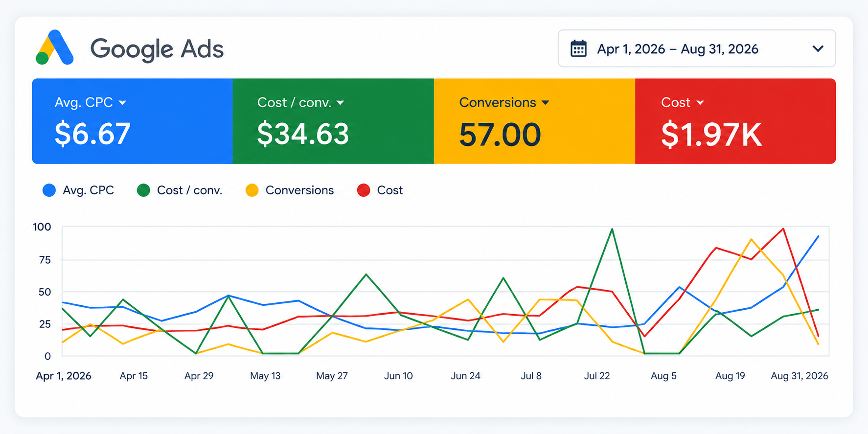Screen dimensions: 868x434
Task: Toggle the Cost / conv. legend label
Action: coord(189,190)
